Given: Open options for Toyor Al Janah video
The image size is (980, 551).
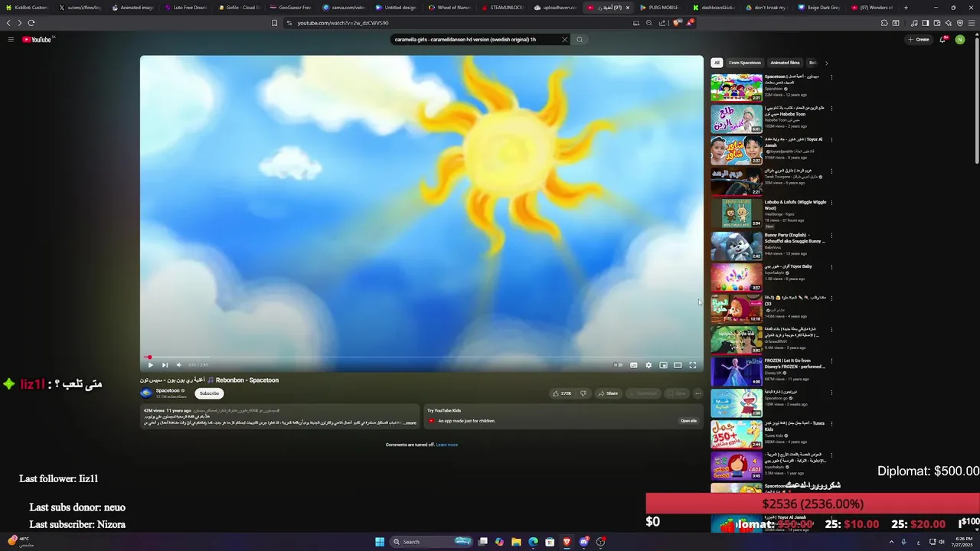Looking at the screenshot, I should 831,140.
